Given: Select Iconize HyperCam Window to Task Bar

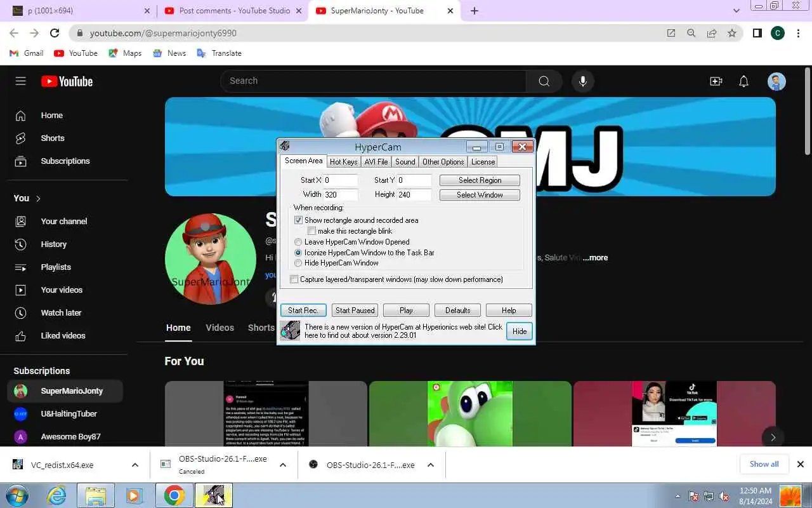Looking at the screenshot, I should click(x=298, y=253).
